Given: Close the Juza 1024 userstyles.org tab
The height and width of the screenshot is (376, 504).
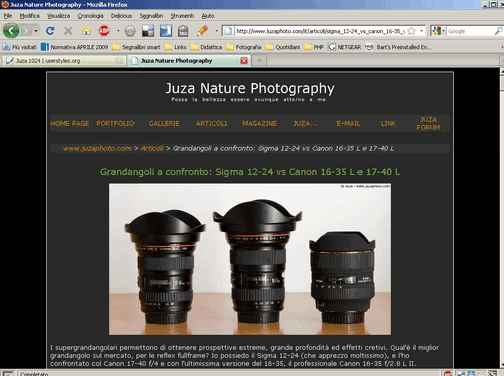Looking at the screenshot, I should click(119, 61).
